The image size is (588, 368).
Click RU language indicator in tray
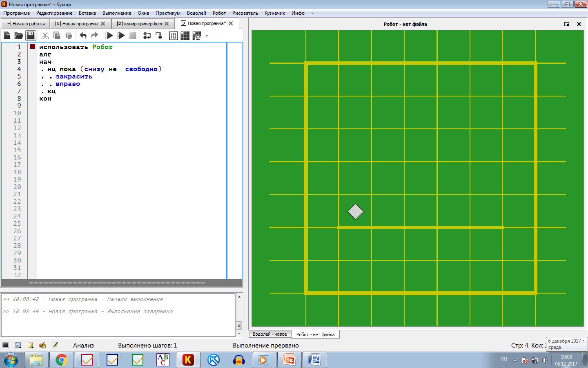click(x=504, y=359)
